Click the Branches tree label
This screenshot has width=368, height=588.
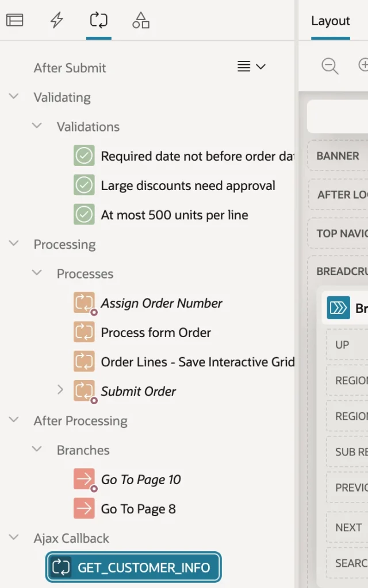[83, 450]
